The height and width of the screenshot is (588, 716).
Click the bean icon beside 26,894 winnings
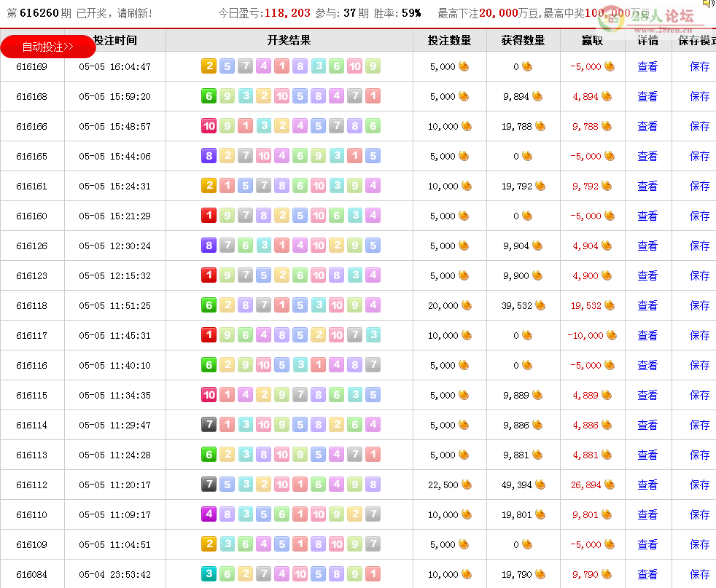click(610, 485)
